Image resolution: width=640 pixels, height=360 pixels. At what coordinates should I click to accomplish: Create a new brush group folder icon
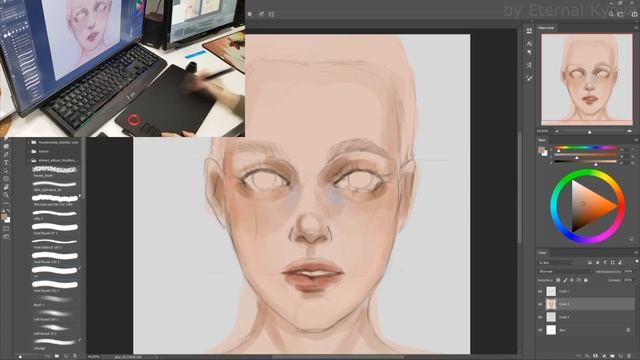(x=57, y=356)
